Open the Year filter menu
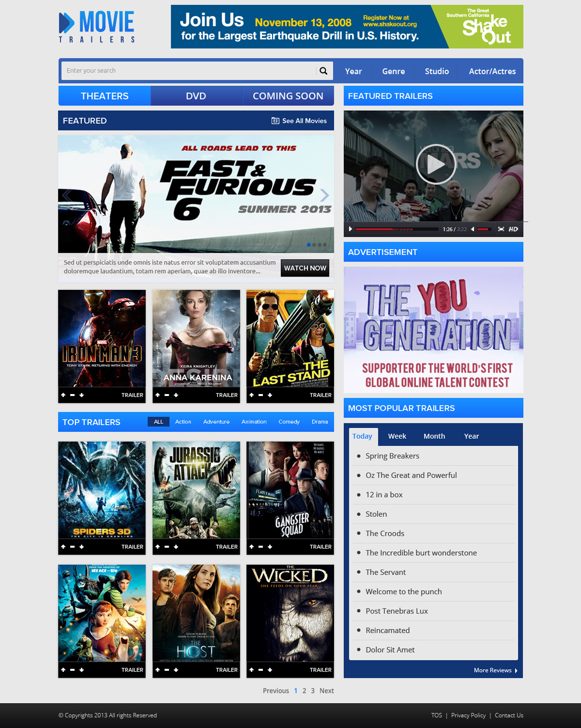 (354, 71)
